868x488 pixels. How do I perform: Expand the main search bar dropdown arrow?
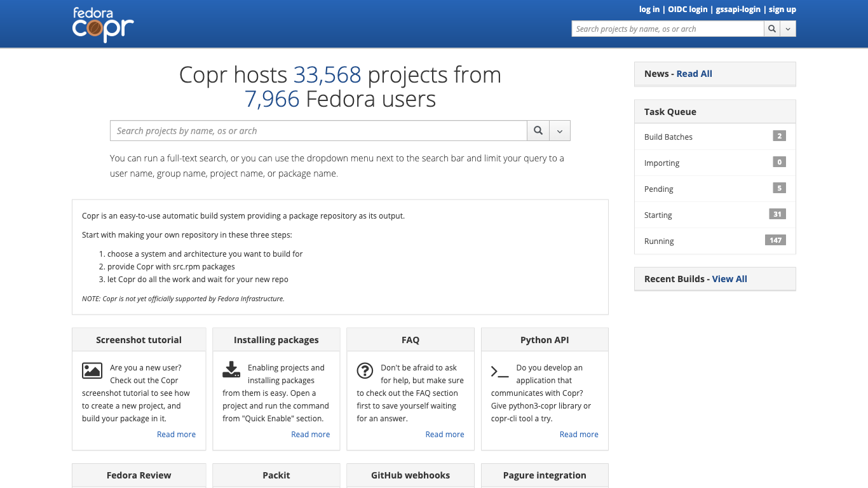tap(560, 130)
